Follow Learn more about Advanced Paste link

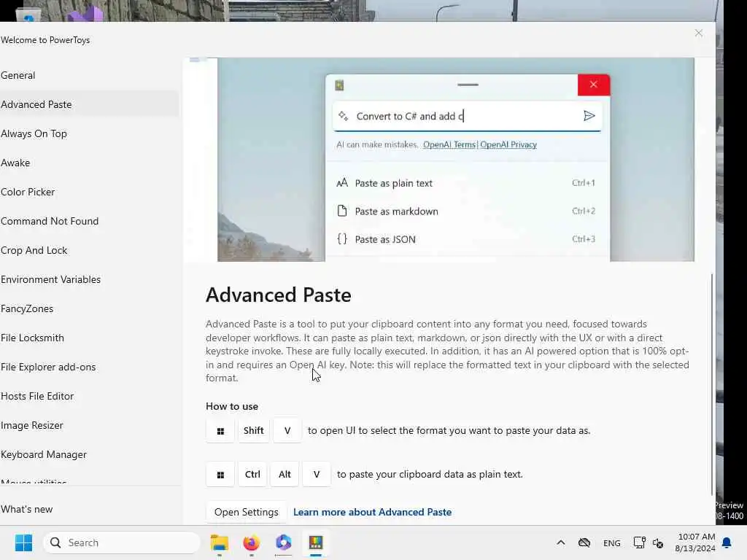[373, 512]
